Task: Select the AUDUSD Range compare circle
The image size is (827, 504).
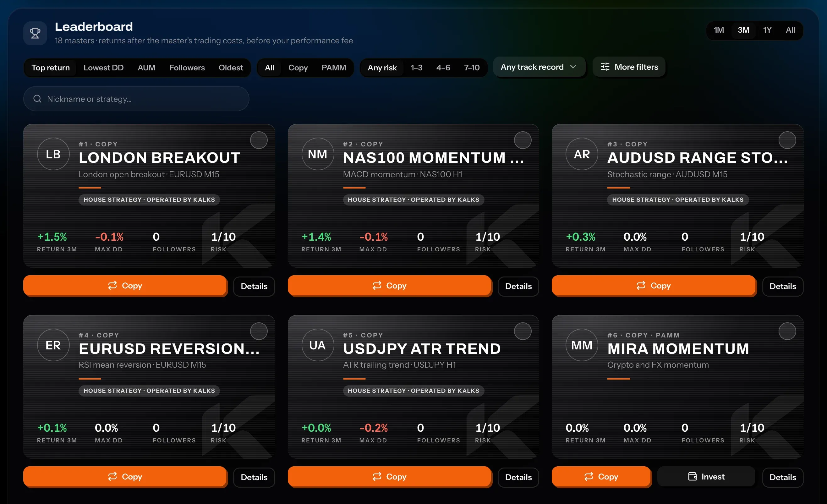Action: click(787, 140)
